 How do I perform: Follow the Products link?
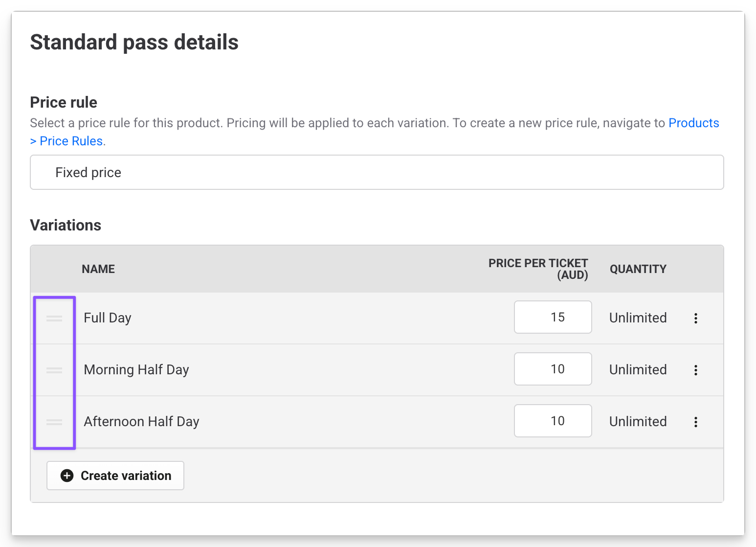point(693,123)
